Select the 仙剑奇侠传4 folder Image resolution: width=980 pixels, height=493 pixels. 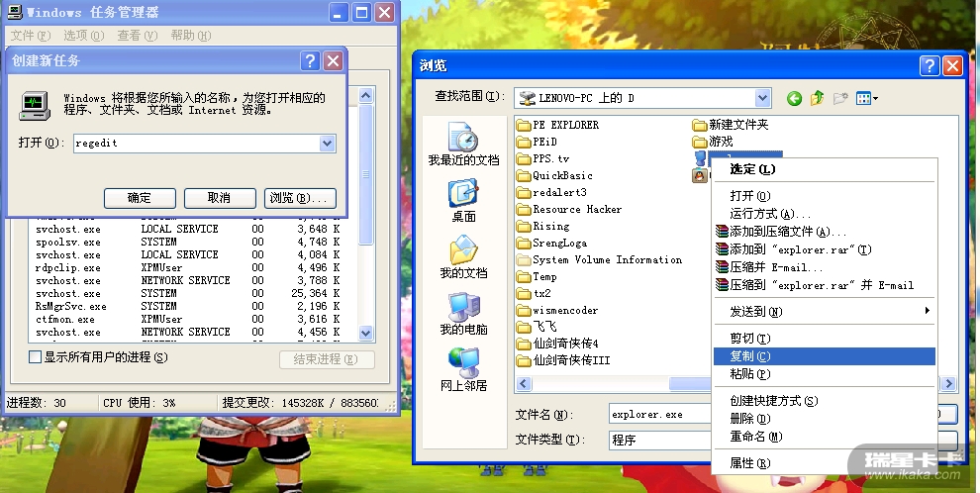click(558, 344)
